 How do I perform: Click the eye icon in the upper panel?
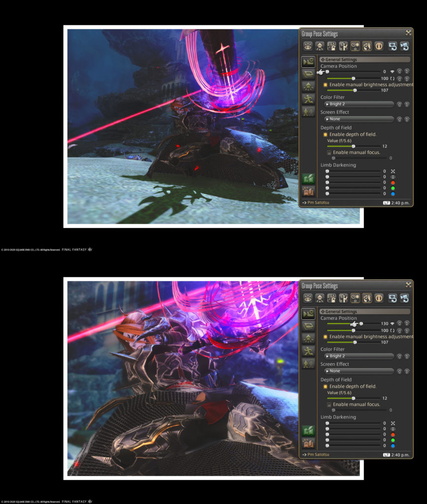coord(308,46)
